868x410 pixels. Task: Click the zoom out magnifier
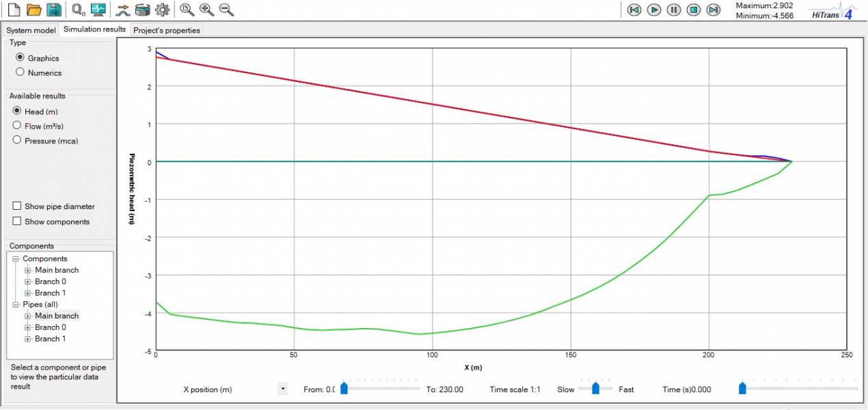coord(226,10)
